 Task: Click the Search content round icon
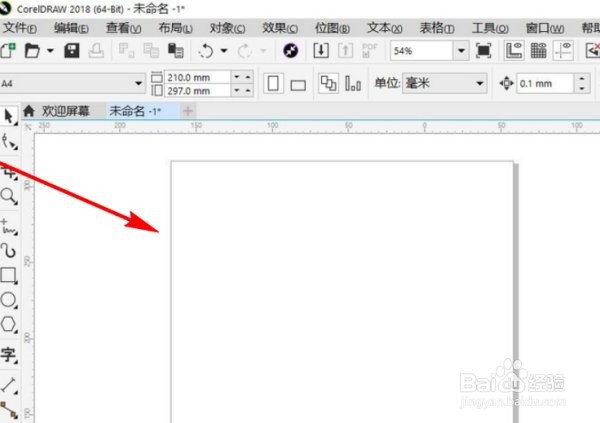coord(290,50)
